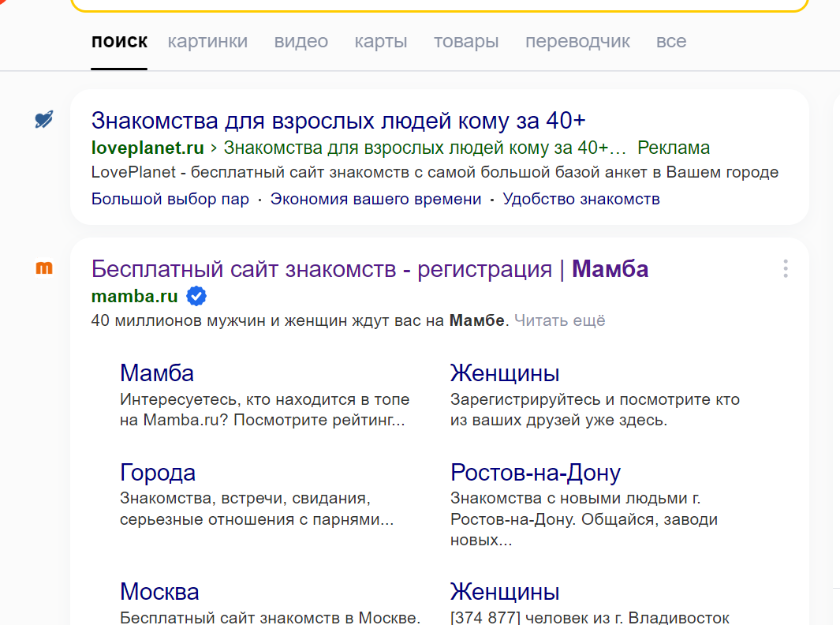
Task: Open the Москва sitelink
Action: (x=159, y=592)
